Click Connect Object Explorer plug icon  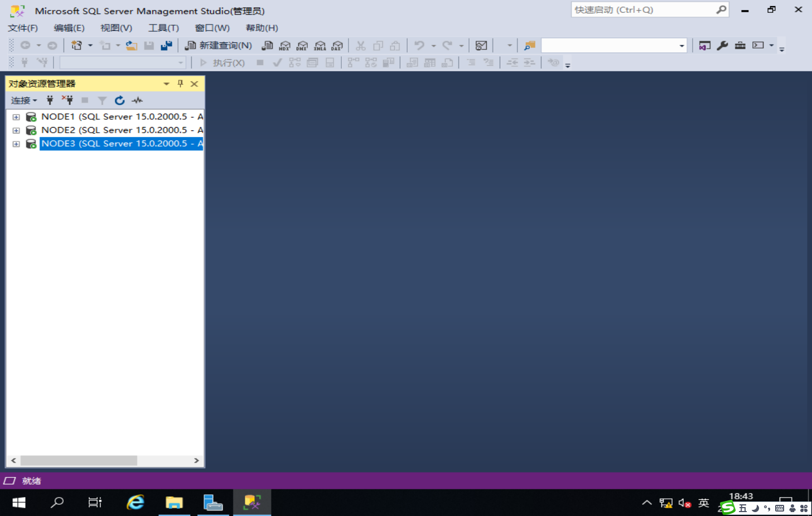(x=50, y=100)
